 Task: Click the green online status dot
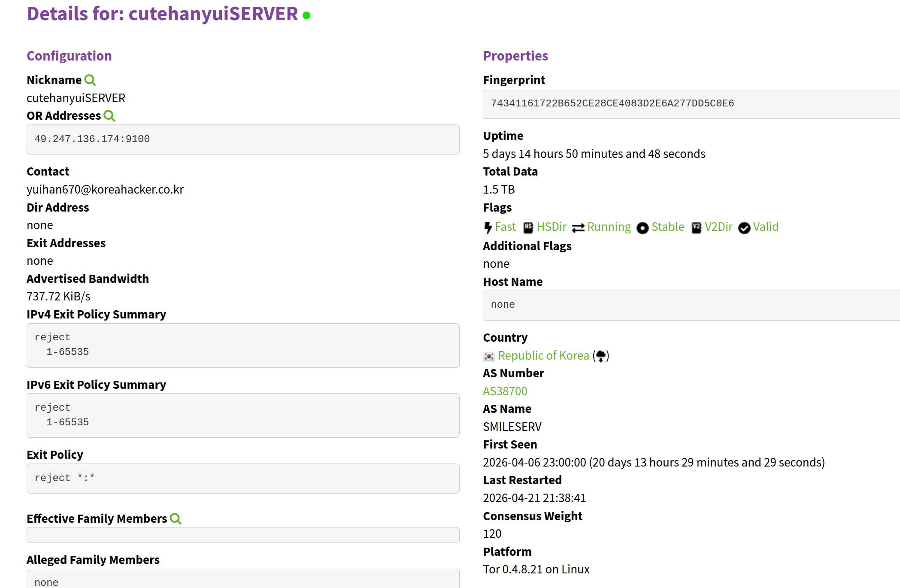coord(306,16)
